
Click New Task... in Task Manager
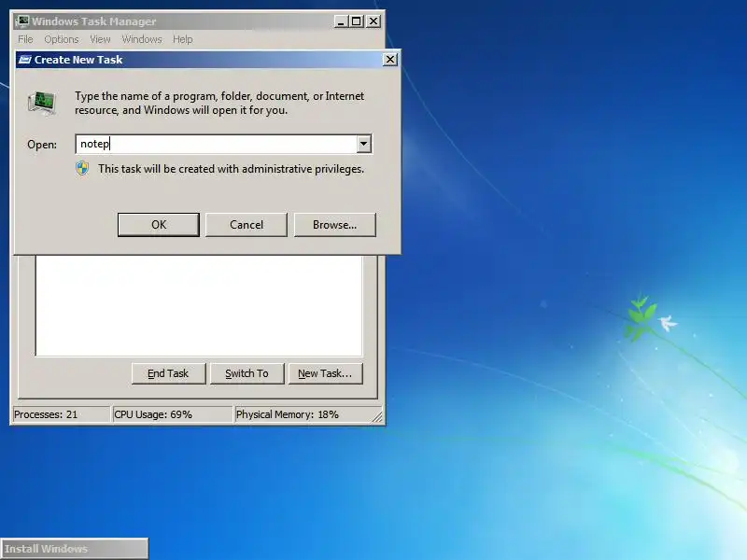[x=325, y=373]
